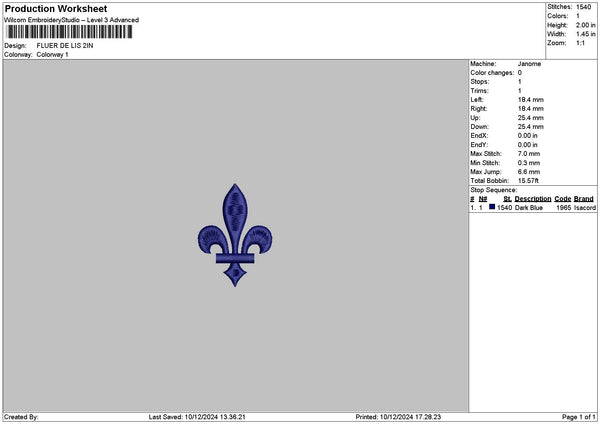This screenshot has width=600, height=424.
Task: Click the 'Brand' column header
Action: coord(584,199)
